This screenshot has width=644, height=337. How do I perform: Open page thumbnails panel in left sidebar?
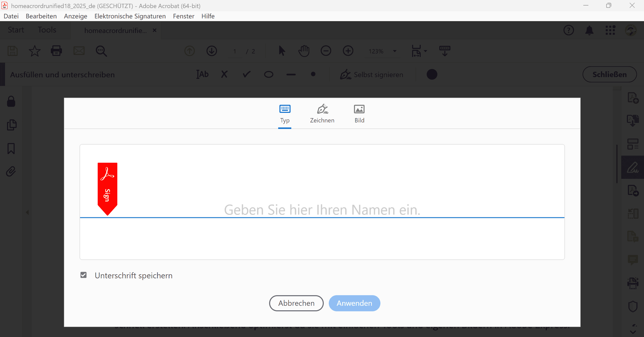[12, 125]
